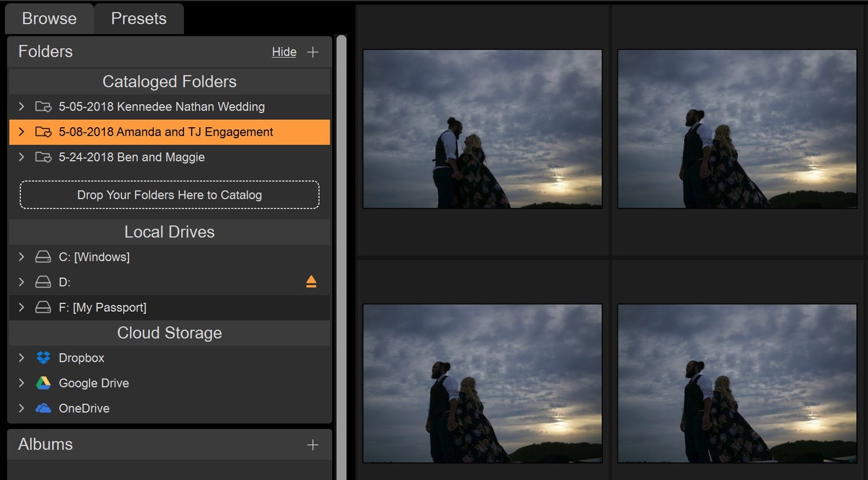Viewport: 868px width, 480px height.
Task: Eject the D: drive
Action: (x=311, y=282)
